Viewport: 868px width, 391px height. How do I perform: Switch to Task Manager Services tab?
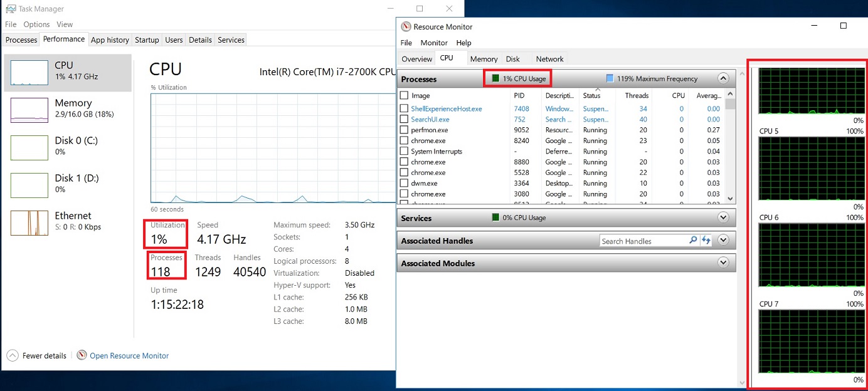point(231,40)
